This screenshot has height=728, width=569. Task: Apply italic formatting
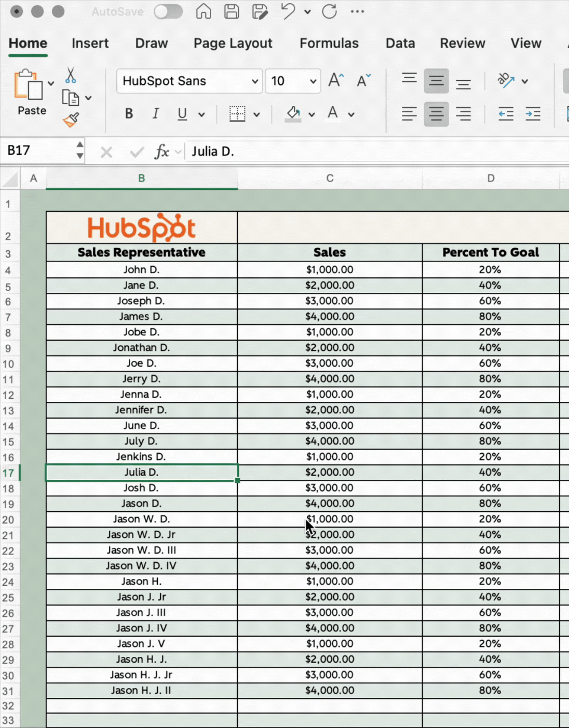pyautogui.click(x=155, y=114)
